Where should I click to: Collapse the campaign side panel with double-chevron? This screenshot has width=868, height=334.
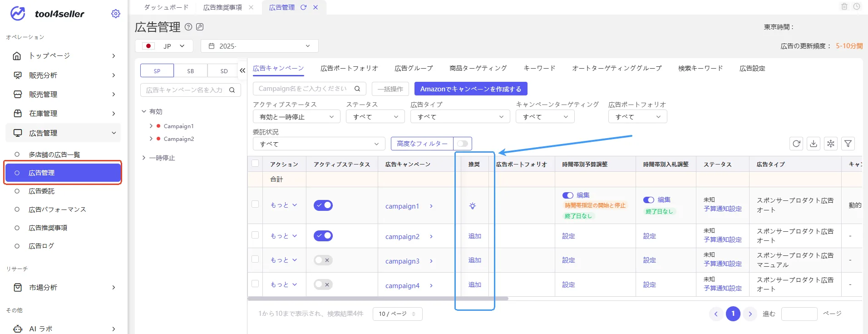coord(242,70)
